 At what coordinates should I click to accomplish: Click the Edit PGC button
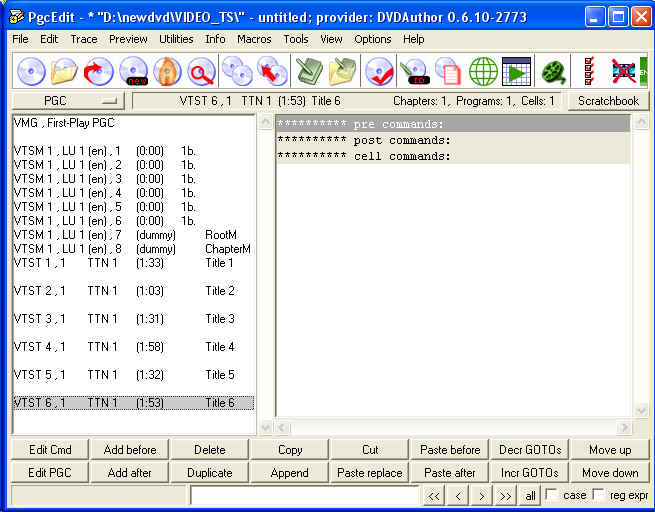[x=50, y=473]
